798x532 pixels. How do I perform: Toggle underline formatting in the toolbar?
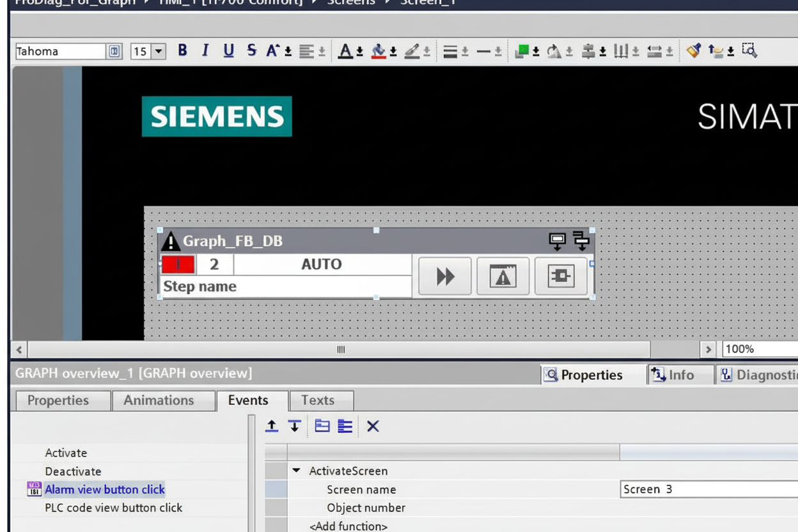click(227, 51)
